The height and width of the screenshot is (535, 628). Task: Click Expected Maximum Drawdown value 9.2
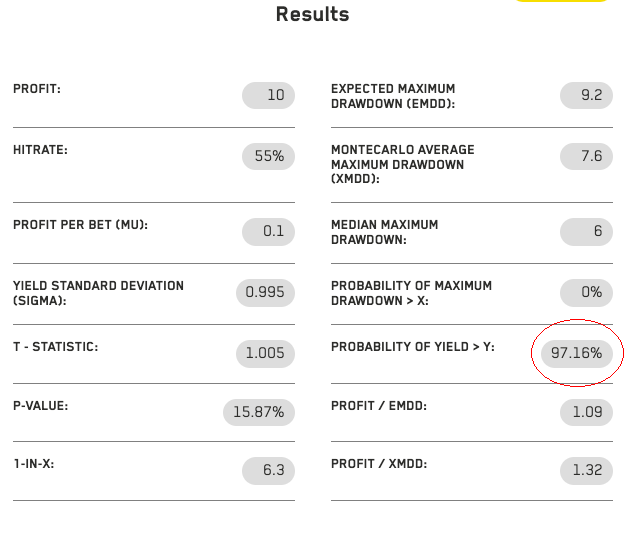click(x=586, y=96)
